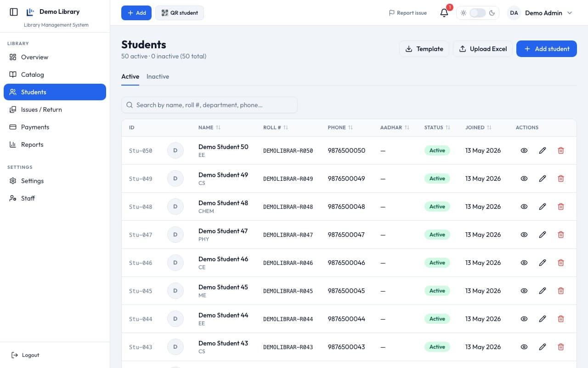Click the Active badge for Demo Student 45
This screenshot has height=368, width=588.
[x=437, y=291]
